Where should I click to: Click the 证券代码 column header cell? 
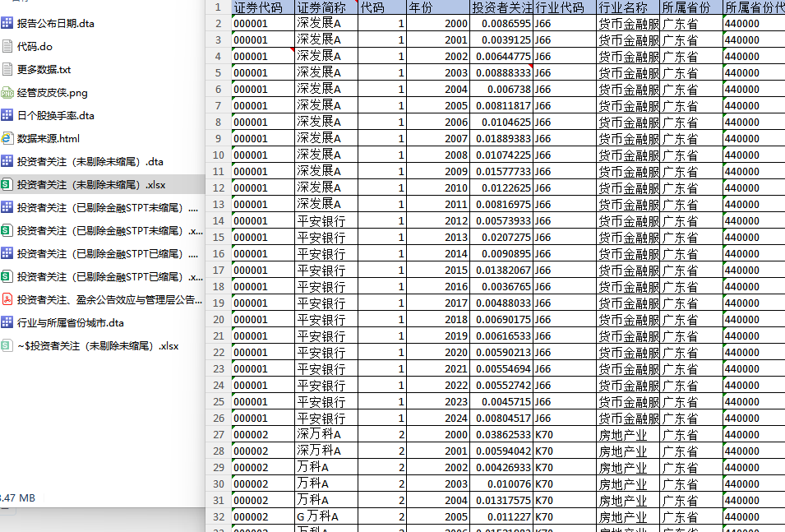click(x=261, y=7)
